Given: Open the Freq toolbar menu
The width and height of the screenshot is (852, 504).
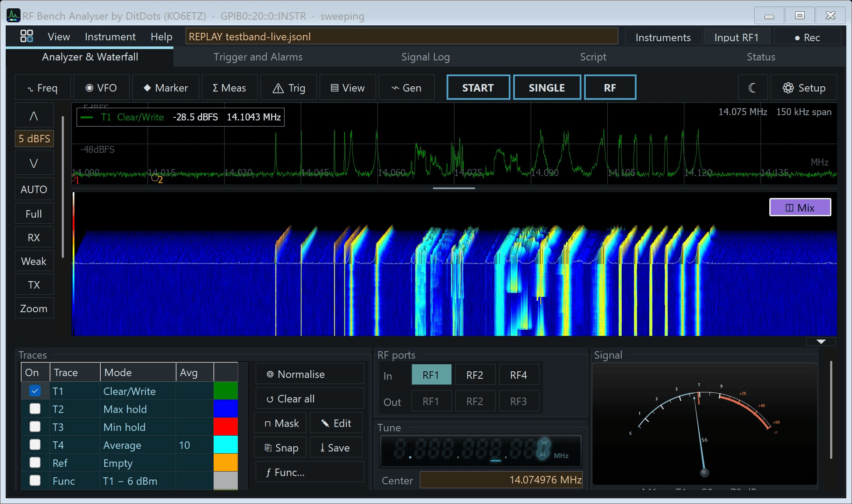Looking at the screenshot, I should 42,88.
